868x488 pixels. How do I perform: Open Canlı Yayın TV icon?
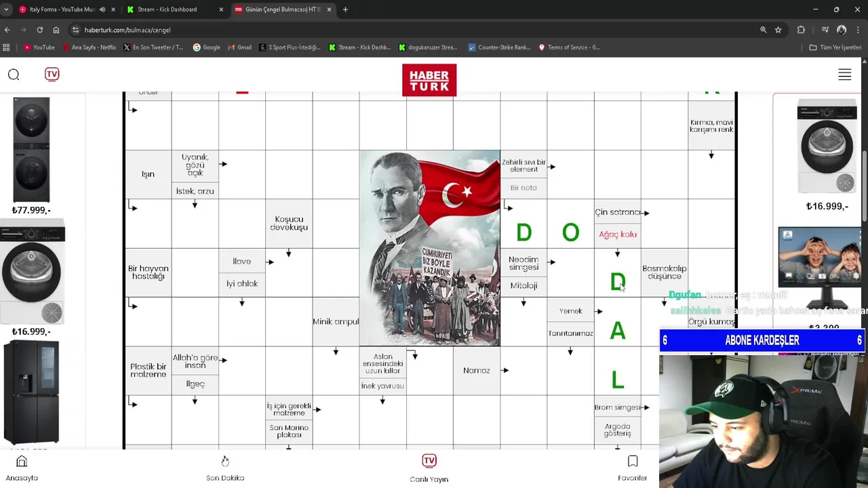429,468
